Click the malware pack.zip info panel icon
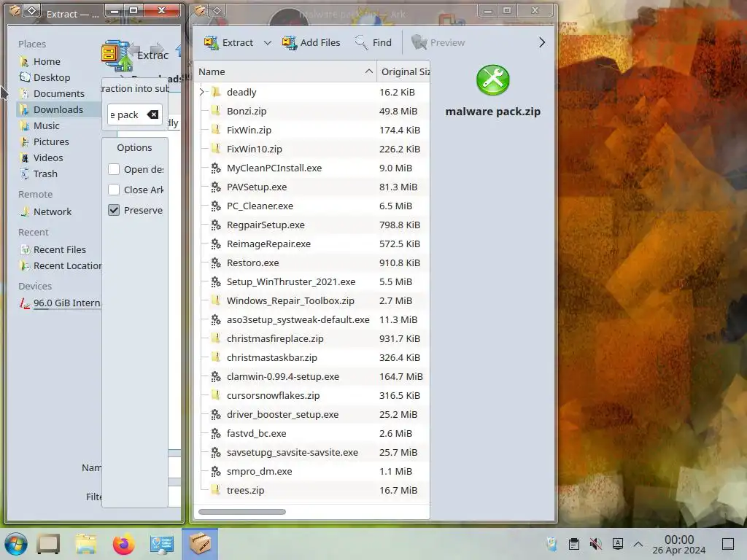747x560 pixels. click(492, 80)
